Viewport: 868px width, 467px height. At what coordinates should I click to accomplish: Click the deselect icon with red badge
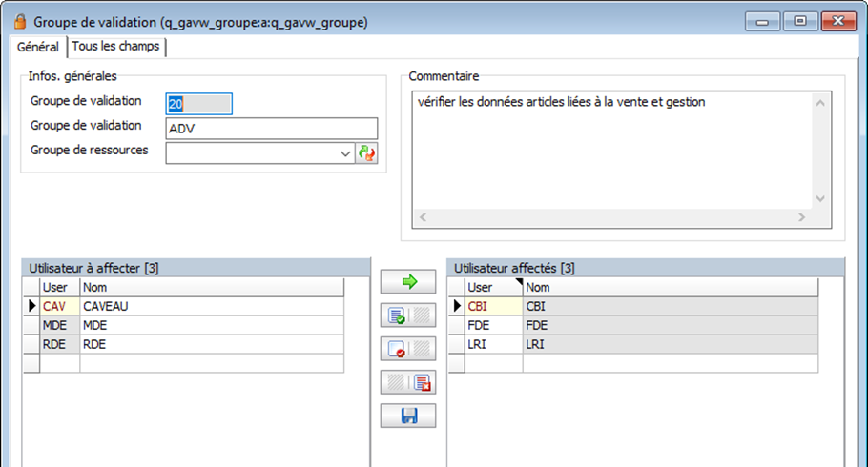point(396,349)
